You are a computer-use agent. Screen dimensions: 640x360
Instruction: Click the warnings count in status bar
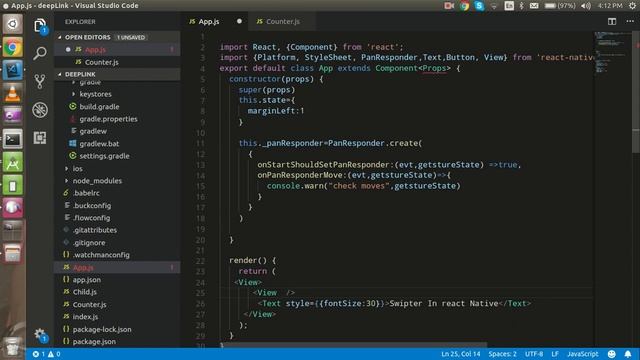click(54, 354)
